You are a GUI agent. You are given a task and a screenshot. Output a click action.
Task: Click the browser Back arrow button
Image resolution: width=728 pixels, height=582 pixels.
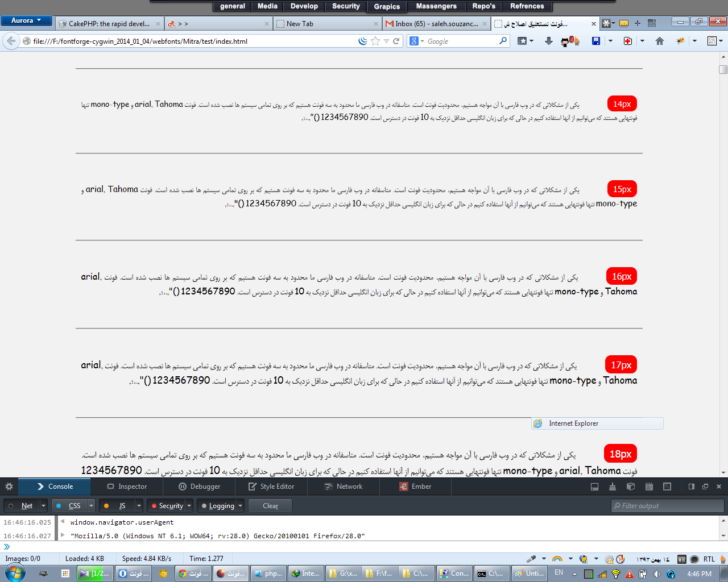pos(11,41)
